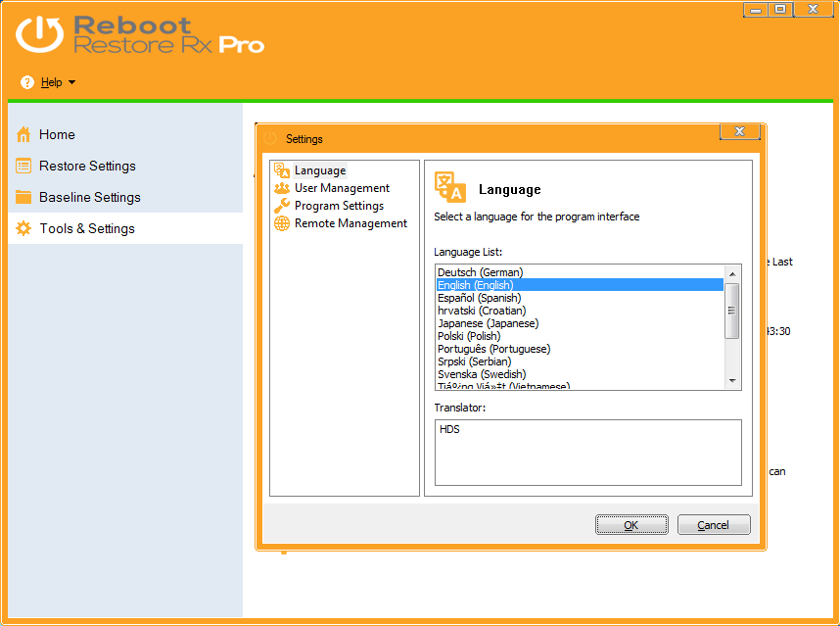Close the Reboot Restore Rx main window

coord(814,9)
